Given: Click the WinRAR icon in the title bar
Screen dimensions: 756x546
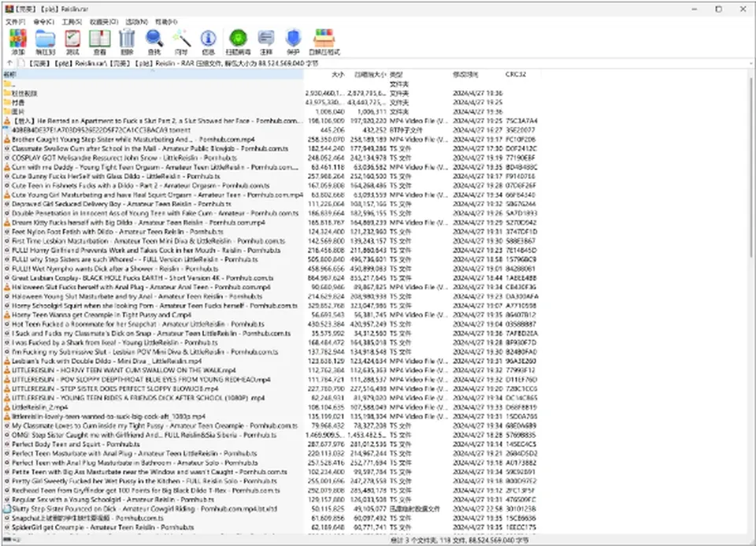Looking at the screenshot, I should 9,9.
